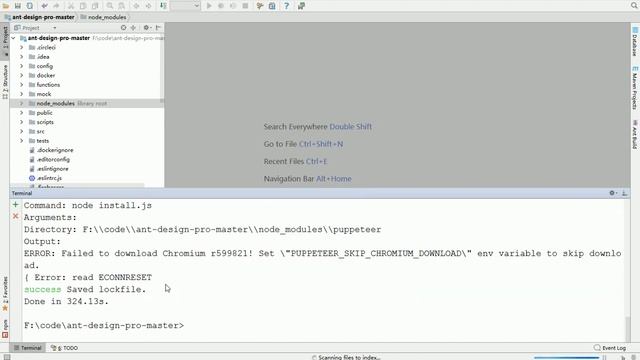Viewport: 640px width, 360px height.
Task: Hide the Project tool window
Action: [158, 28]
